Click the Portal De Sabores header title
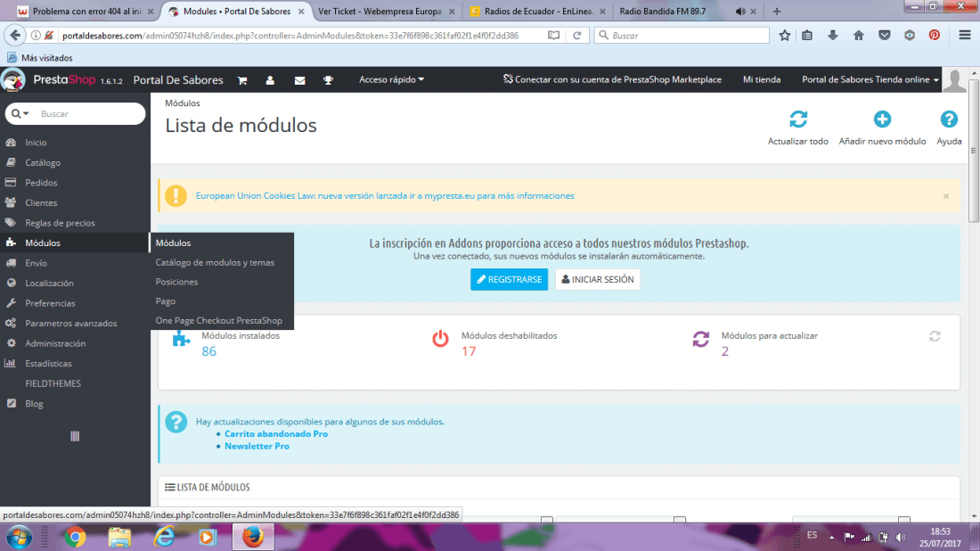The image size is (980, 551). [178, 80]
